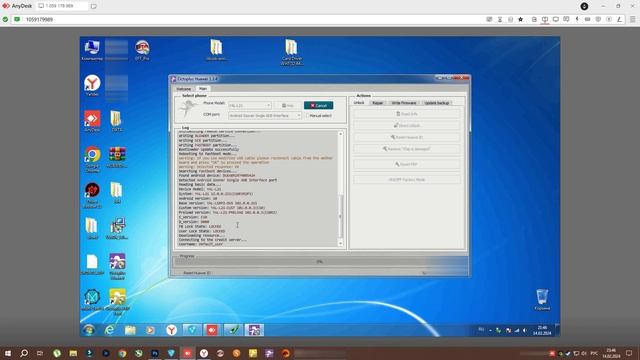Select the Write Firmware tab
Image resolution: width=640 pixels, height=360 pixels.
click(x=404, y=103)
